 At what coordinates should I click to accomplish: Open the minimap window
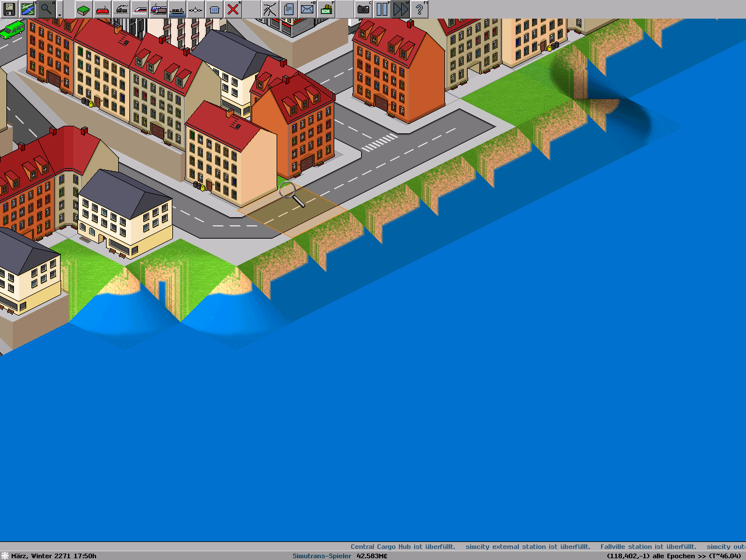pyautogui.click(x=28, y=9)
